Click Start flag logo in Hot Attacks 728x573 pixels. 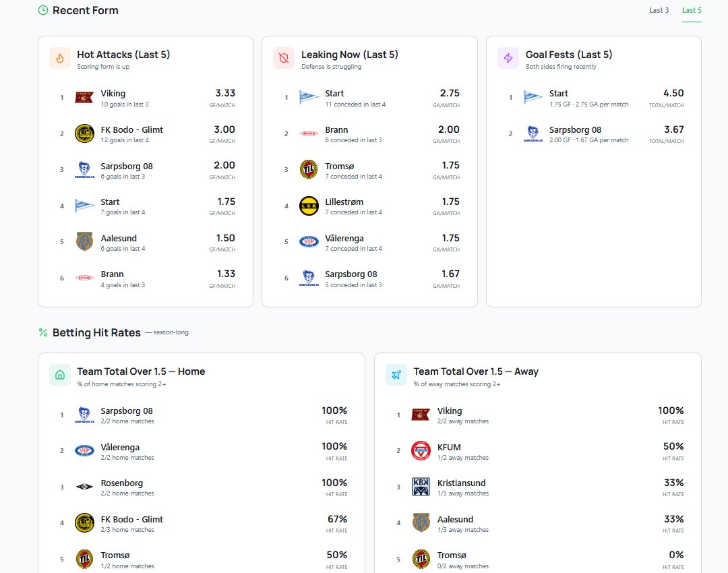point(84,206)
